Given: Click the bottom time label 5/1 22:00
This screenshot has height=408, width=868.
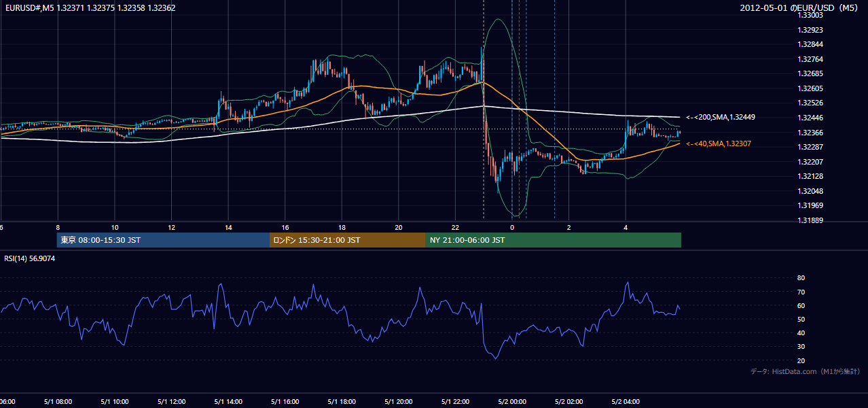Looking at the screenshot, I should 455,402.
